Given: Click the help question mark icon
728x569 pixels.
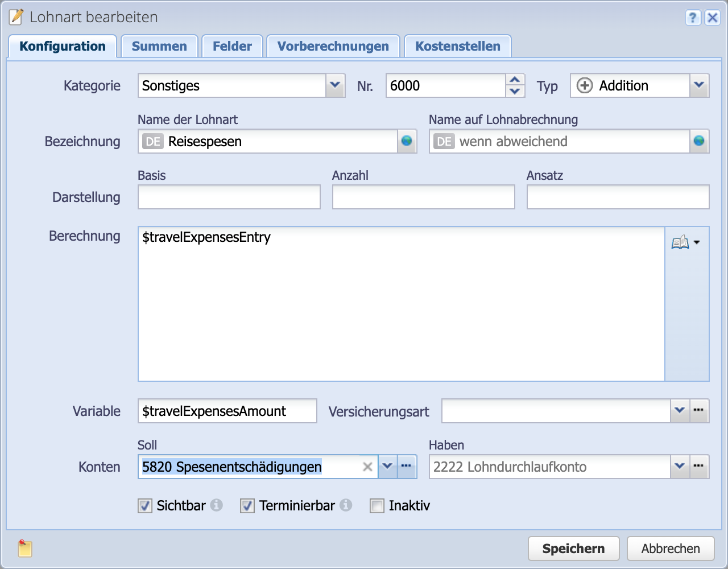Looking at the screenshot, I should click(692, 18).
